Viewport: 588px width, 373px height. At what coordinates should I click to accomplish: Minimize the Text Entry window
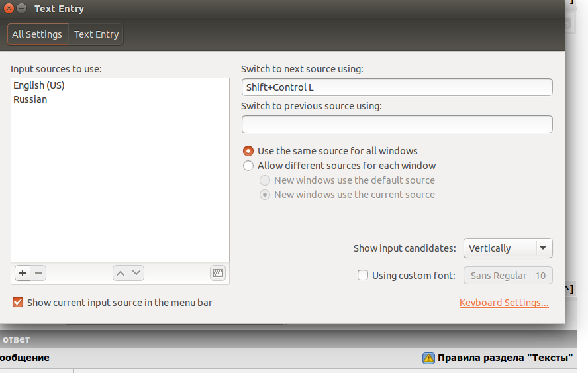tap(22, 8)
